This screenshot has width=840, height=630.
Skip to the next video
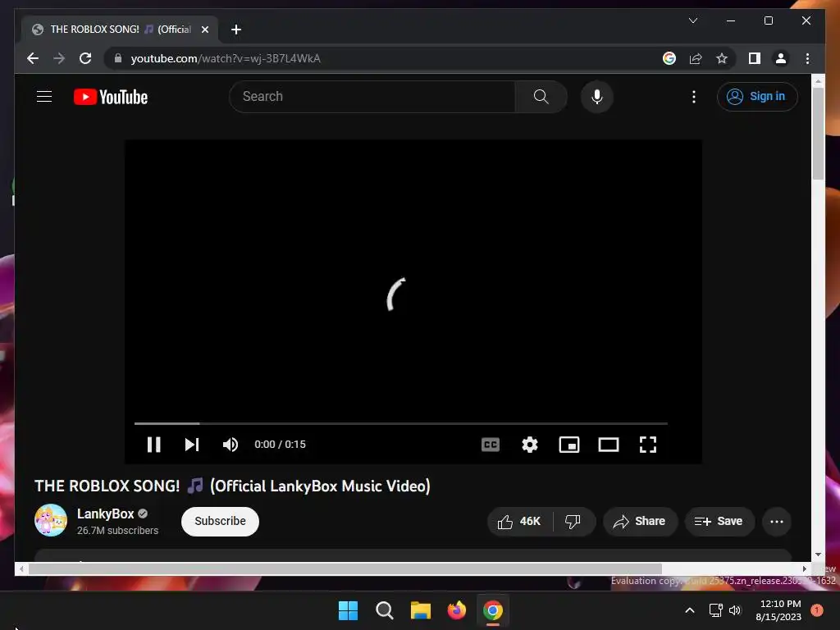[192, 444]
